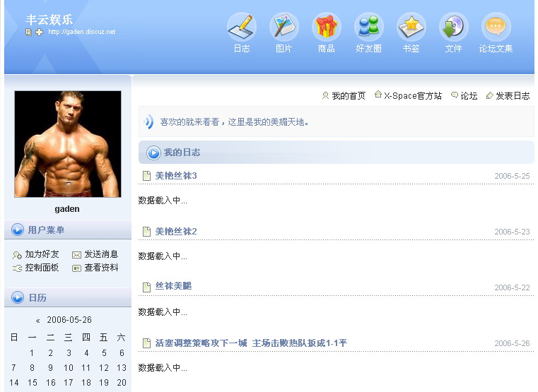Open the 美艳丝袜3 log entry
This screenshot has height=392, width=538.
[x=176, y=176]
